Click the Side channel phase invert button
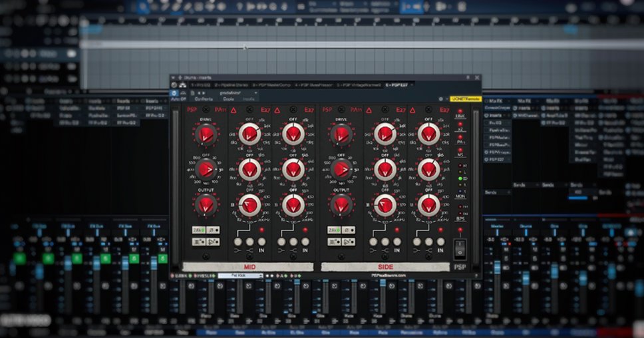The image size is (644, 338). coord(347,230)
